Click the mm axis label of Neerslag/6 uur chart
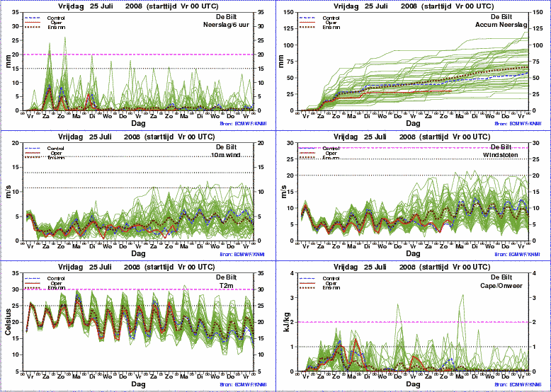The image size is (551, 392). click(8, 62)
